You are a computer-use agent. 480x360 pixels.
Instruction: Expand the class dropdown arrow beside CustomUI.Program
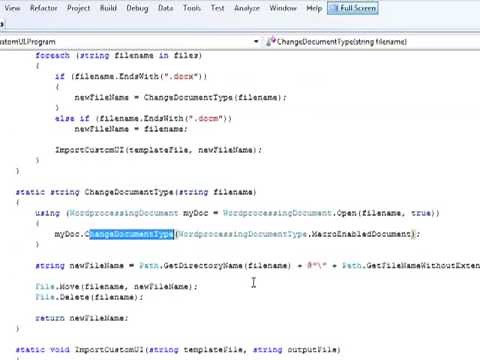click(256, 42)
